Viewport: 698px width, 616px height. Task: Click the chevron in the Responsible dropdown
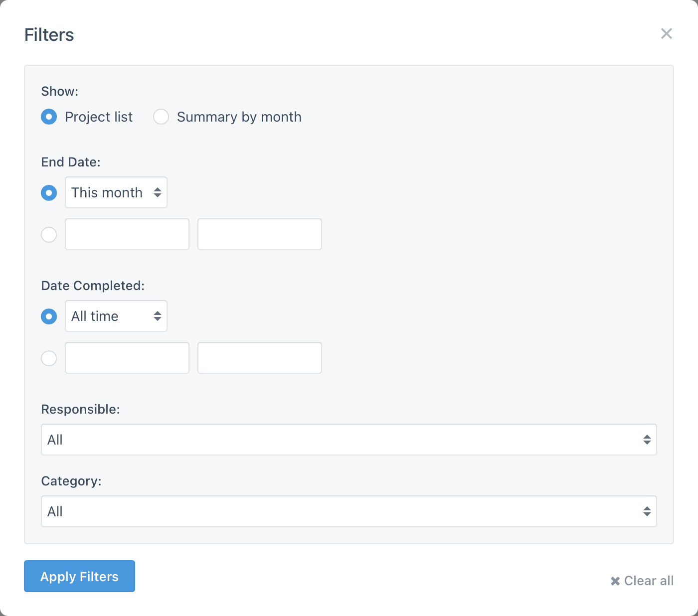click(647, 440)
